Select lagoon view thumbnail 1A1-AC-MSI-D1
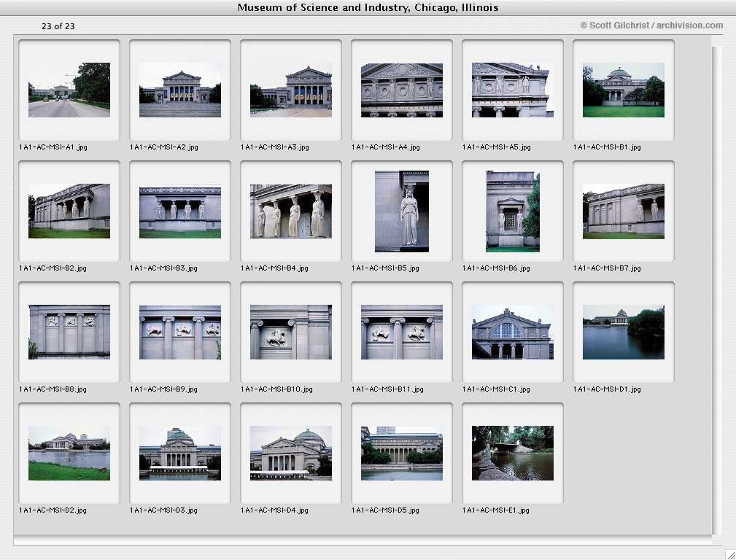Viewport: 736px width, 560px height. point(623,332)
